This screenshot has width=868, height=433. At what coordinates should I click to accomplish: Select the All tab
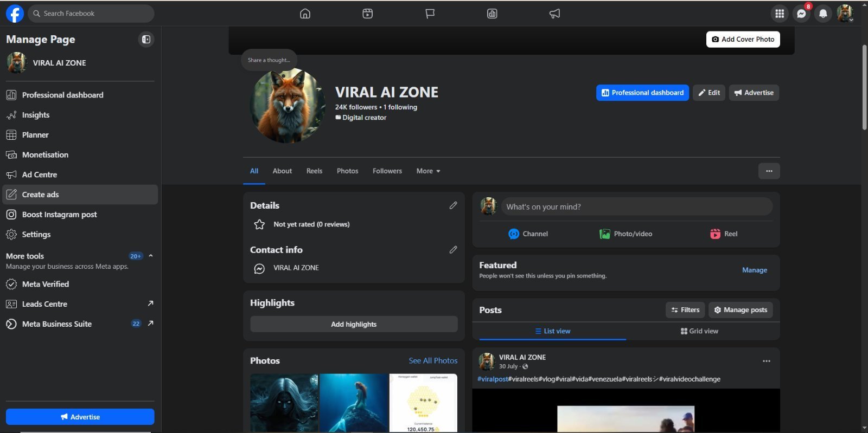click(254, 171)
